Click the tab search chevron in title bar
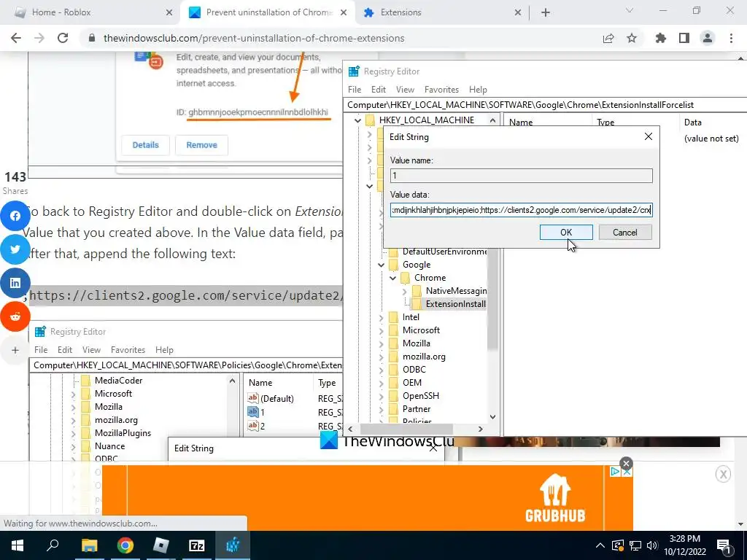747x560 pixels. coord(630,10)
